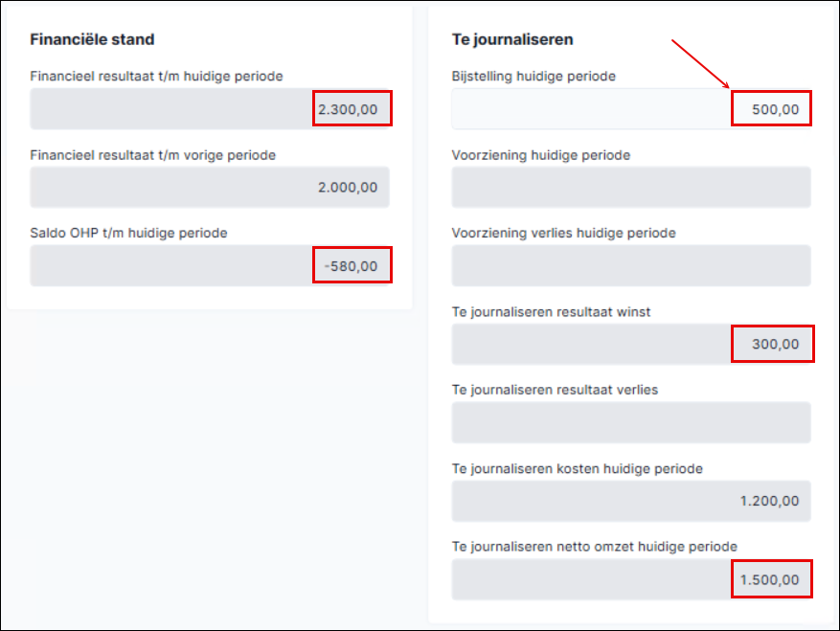840x631 pixels.
Task: Click the Te journaliseren netto omzet huidige periode field
Action: coord(631,579)
